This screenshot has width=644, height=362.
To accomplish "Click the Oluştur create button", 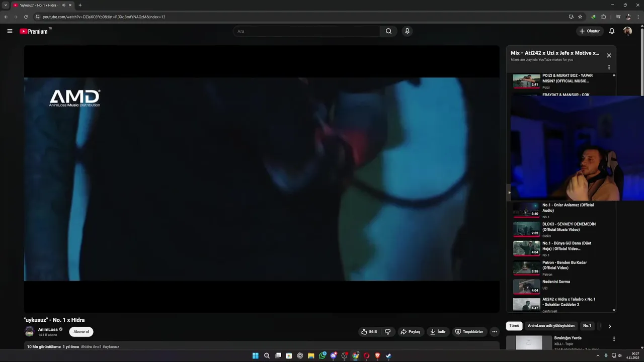I will click(590, 31).
